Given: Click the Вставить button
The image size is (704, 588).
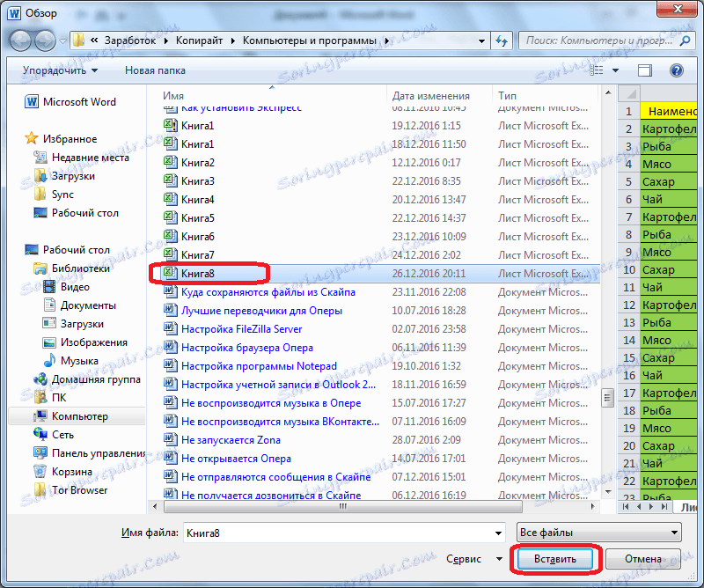Looking at the screenshot, I should pos(555,559).
